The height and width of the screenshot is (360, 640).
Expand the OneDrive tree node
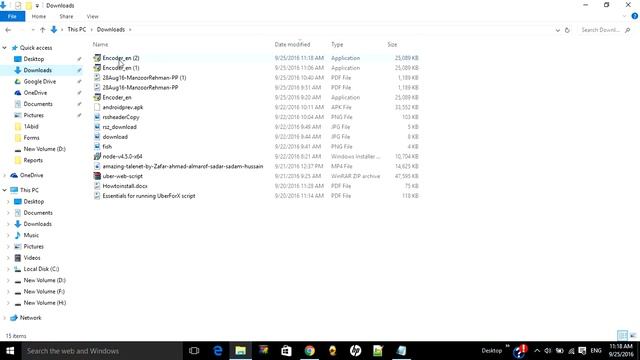(x=4, y=176)
